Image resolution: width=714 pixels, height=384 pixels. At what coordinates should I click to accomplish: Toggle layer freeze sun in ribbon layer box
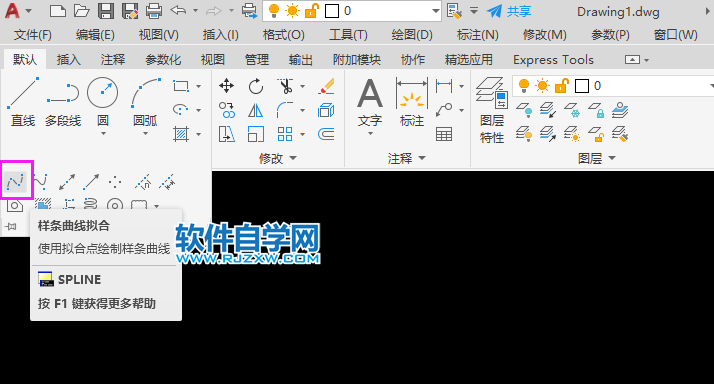[542, 86]
